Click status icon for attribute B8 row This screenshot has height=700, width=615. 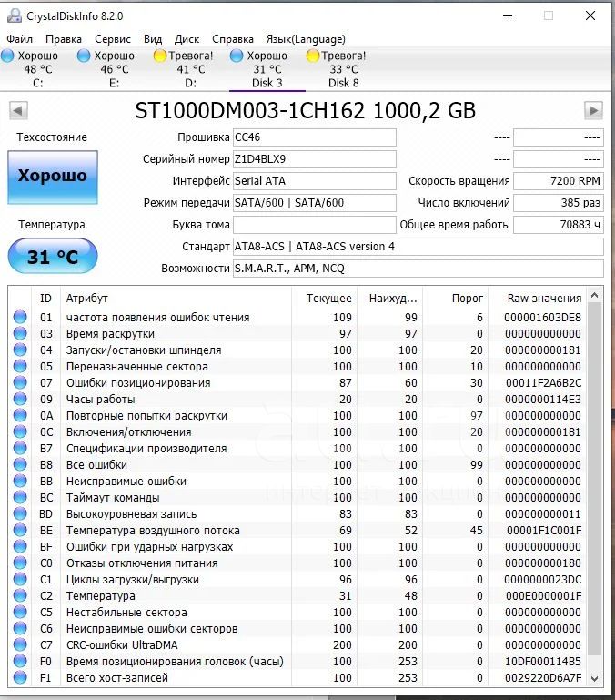pos(20,465)
